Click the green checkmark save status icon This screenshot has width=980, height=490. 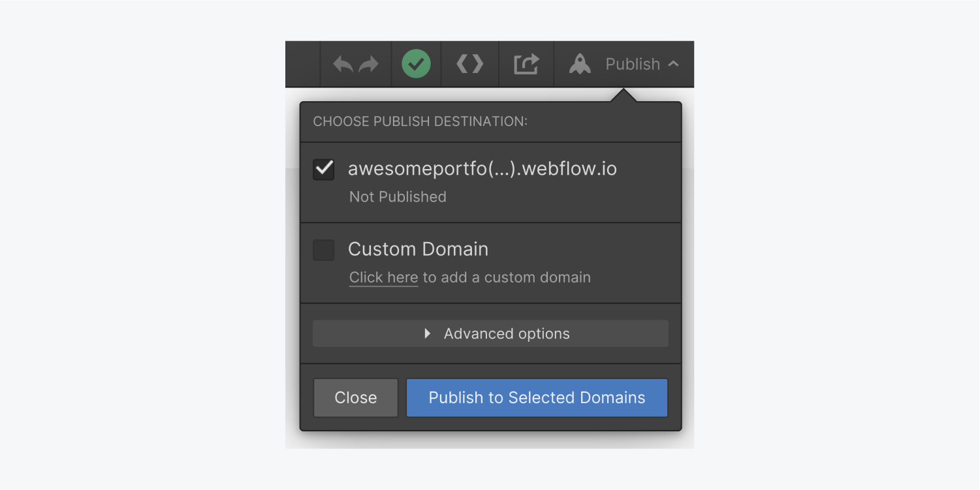click(416, 63)
